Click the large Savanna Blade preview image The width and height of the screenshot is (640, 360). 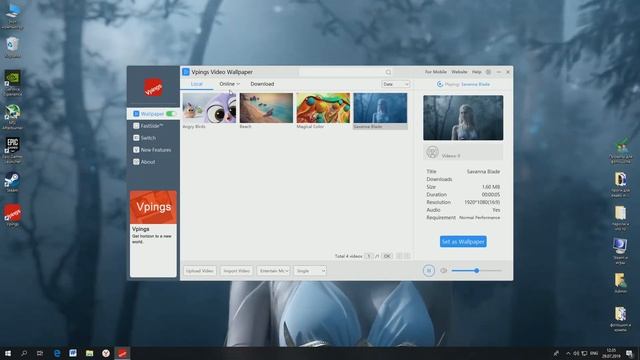463,118
